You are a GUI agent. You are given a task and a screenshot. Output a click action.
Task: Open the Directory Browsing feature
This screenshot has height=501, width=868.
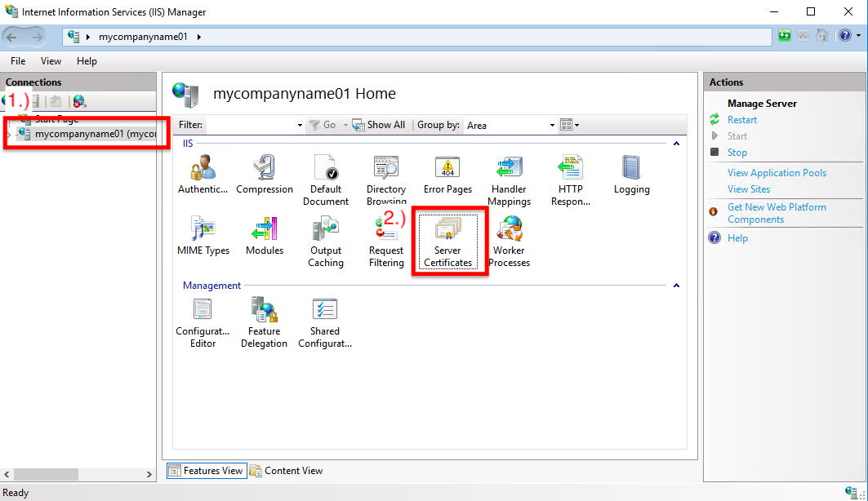pyautogui.click(x=386, y=180)
